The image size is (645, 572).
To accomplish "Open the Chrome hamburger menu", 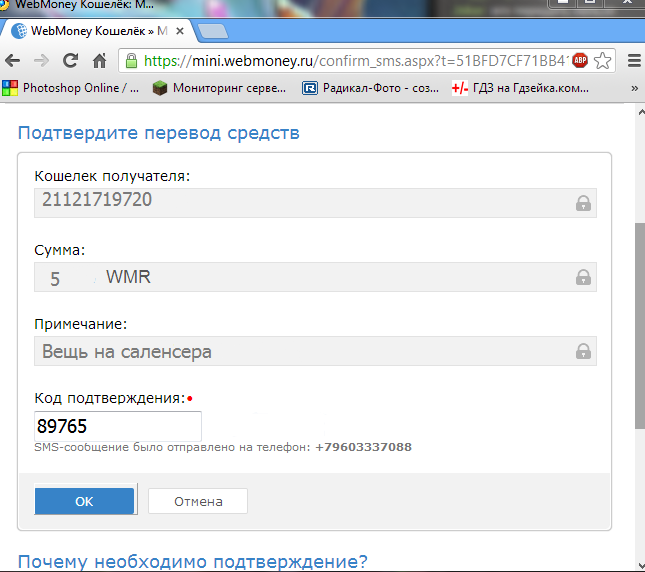I will tap(634, 61).
